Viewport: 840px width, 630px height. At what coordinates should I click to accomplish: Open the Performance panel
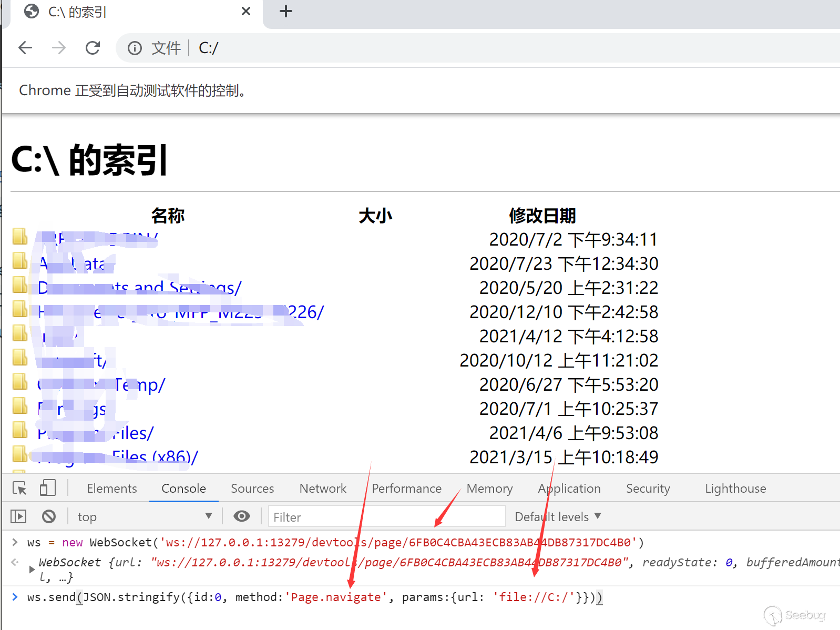pos(406,489)
